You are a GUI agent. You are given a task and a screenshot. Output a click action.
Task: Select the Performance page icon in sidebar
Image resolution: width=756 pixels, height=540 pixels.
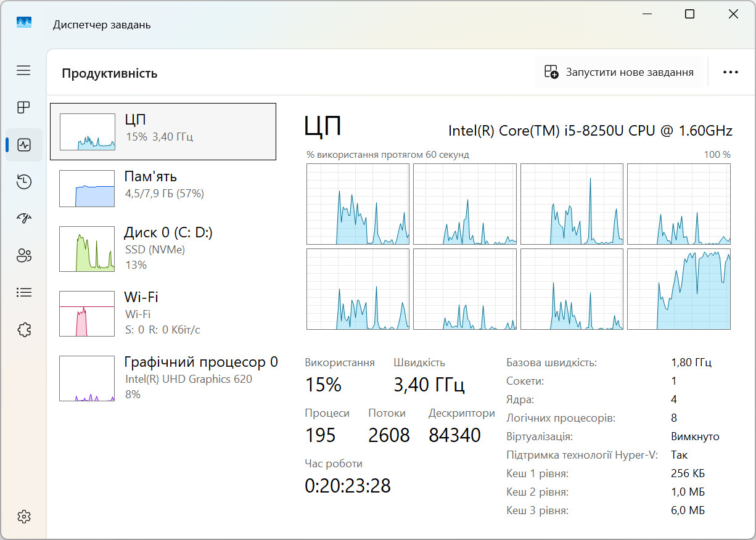[23, 145]
